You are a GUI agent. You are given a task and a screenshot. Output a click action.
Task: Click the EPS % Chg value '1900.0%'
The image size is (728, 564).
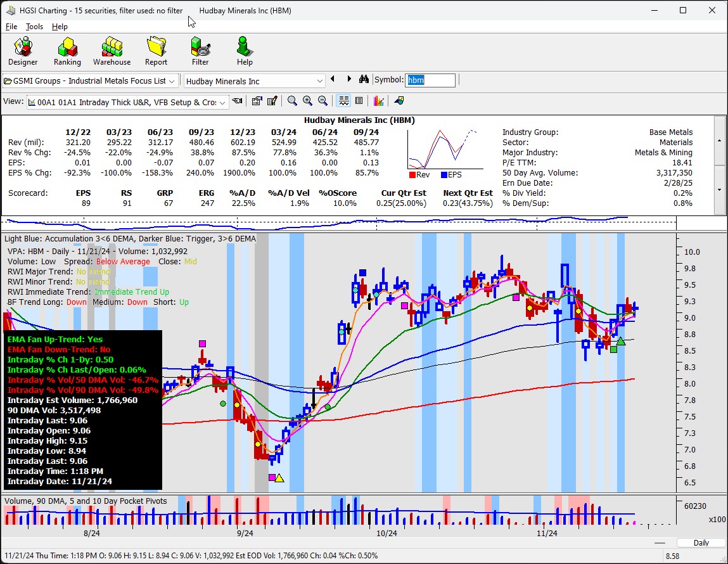point(239,173)
